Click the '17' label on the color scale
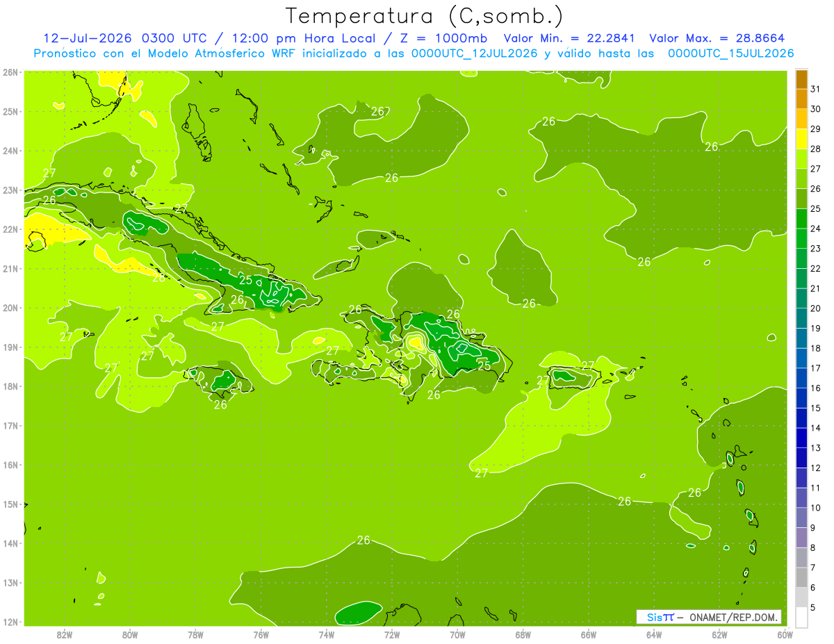 pos(816,368)
